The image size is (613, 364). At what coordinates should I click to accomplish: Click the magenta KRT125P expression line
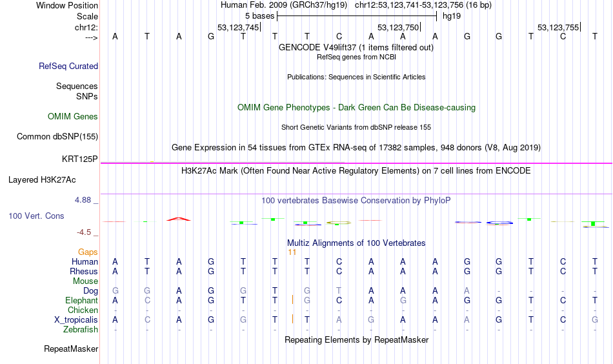356,163
